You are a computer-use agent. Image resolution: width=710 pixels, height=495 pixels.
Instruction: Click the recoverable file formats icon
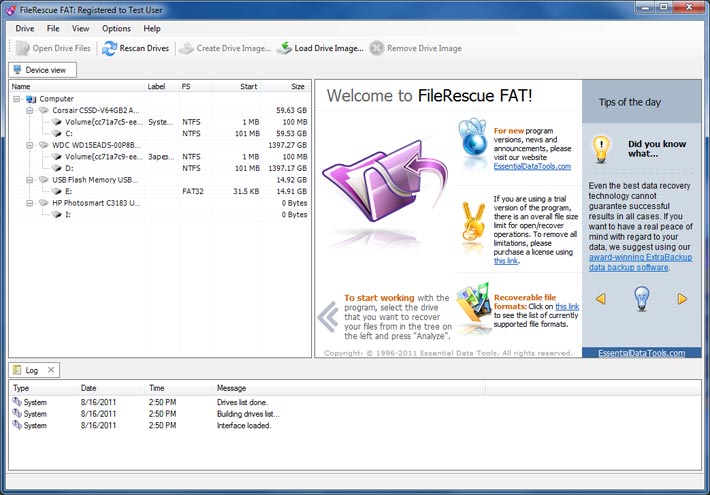(474, 302)
